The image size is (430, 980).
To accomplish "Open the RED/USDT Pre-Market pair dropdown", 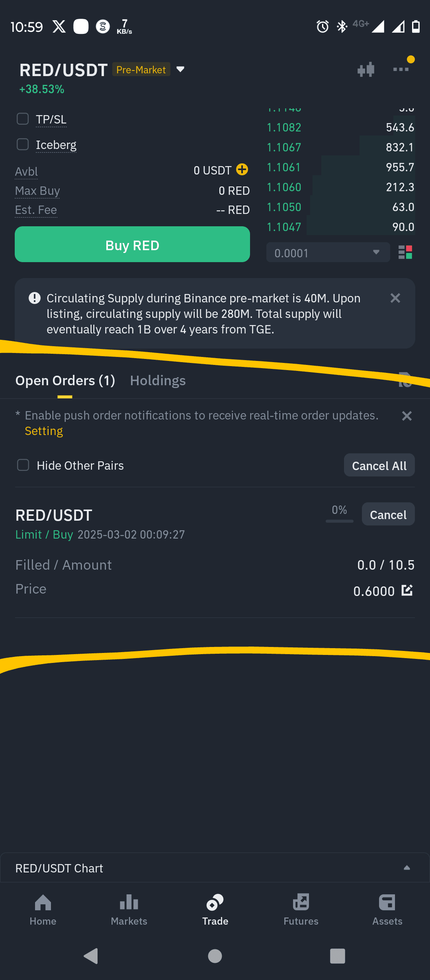I will (180, 70).
